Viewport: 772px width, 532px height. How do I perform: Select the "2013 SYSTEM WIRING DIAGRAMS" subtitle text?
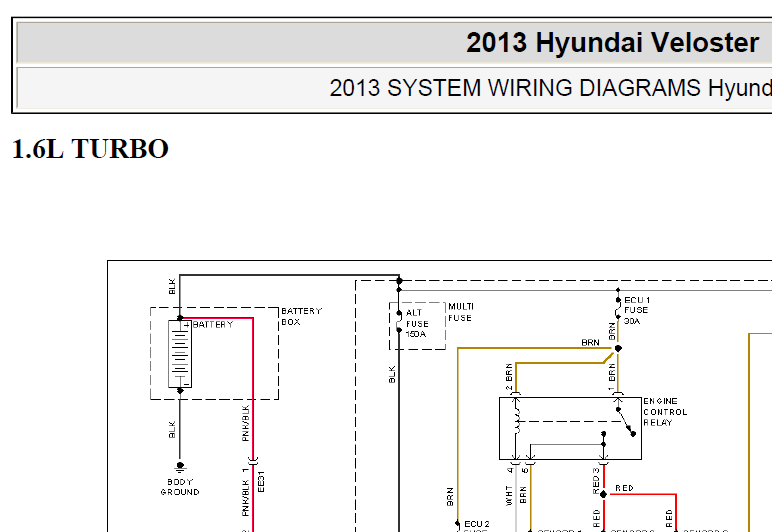coord(516,88)
